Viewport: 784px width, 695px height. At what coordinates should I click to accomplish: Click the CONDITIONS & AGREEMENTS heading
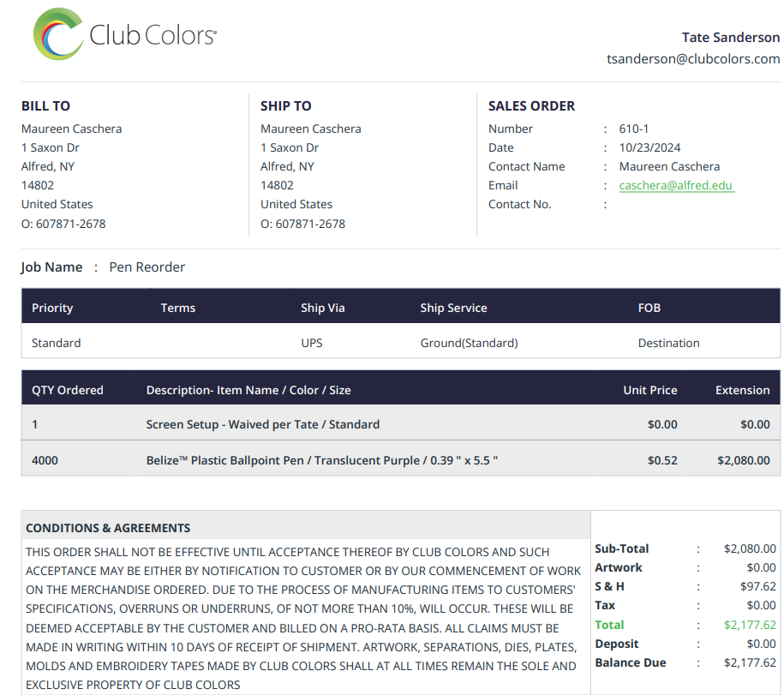[x=108, y=528]
